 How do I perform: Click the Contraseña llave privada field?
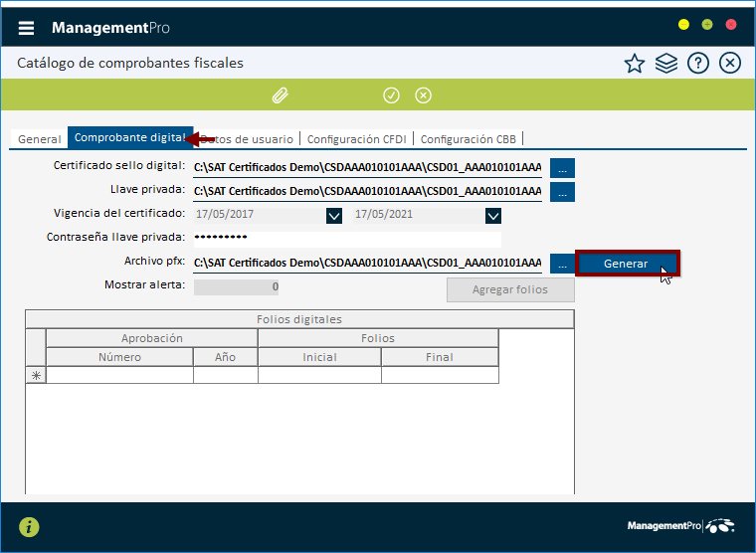tap(347, 239)
